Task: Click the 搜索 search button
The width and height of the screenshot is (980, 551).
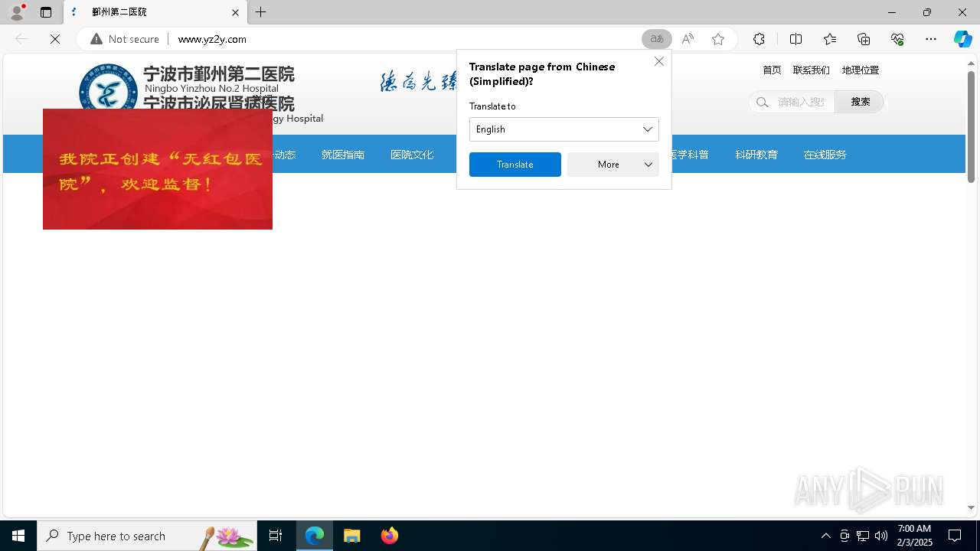Action: pos(860,102)
